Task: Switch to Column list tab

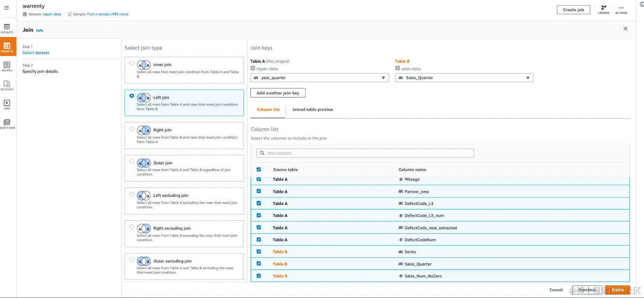Action: (x=268, y=110)
